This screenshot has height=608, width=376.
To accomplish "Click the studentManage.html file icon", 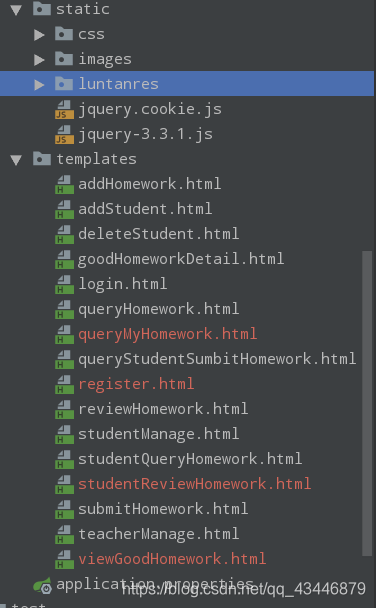I will click(x=64, y=434).
